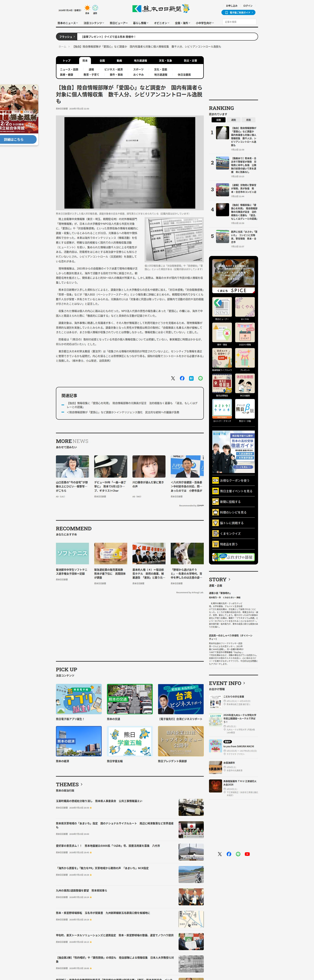The image size is (314, 980).
Task: Open the ソフトテニス recommended article thumbnail
Action: point(72,554)
